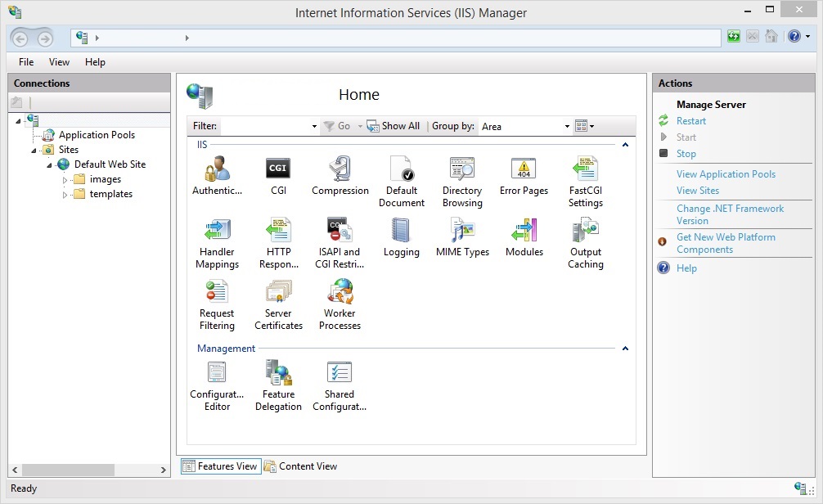Image resolution: width=823 pixels, height=504 pixels.
Task: Click the Forward navigation arrow
Action: coord(45,38)
